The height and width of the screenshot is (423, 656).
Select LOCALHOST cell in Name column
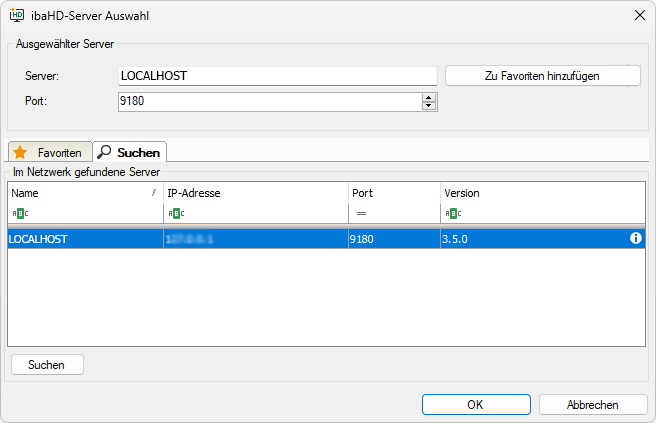click(85, 239)
